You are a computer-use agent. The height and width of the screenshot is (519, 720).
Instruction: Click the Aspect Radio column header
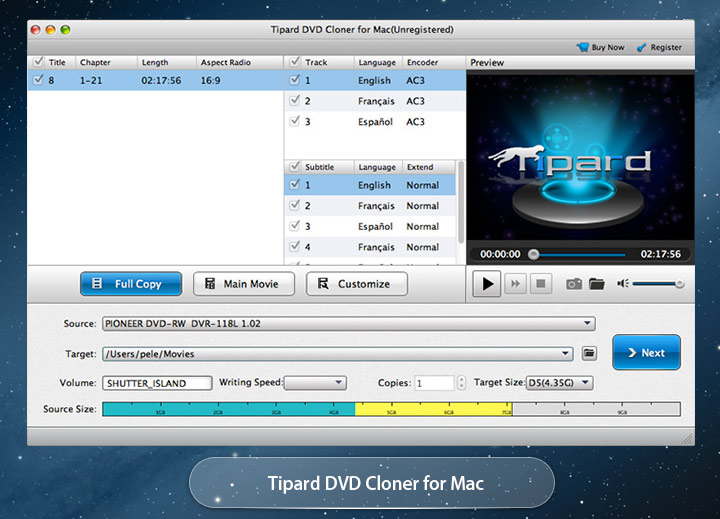pyautogui.click(x=240, y=62)
